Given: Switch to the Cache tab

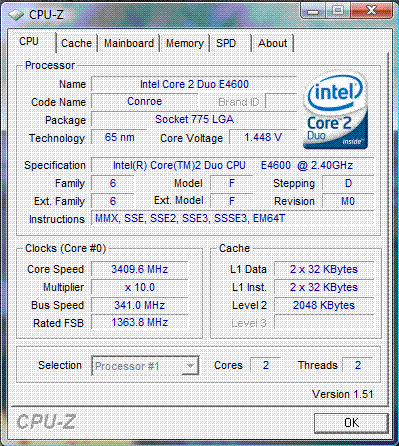Looking at the screenshot, I should (76, 43).
